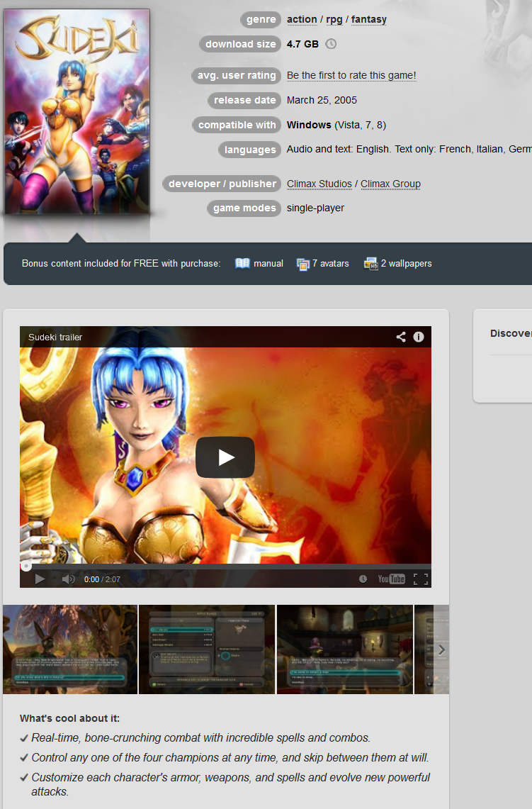532x809 pixels.
Task: Click the 'manual' bonus content text
Action: 268,263
